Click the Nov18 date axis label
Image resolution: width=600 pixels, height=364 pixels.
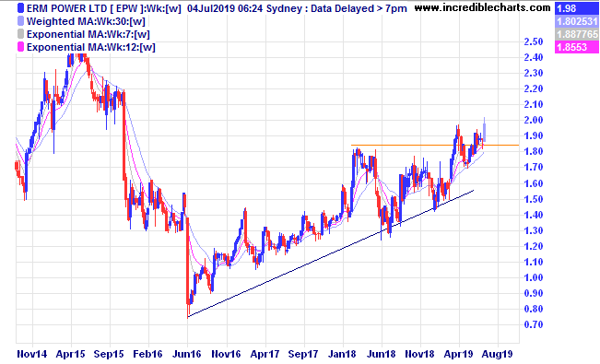pyautogui.click(x=419, y=354)
